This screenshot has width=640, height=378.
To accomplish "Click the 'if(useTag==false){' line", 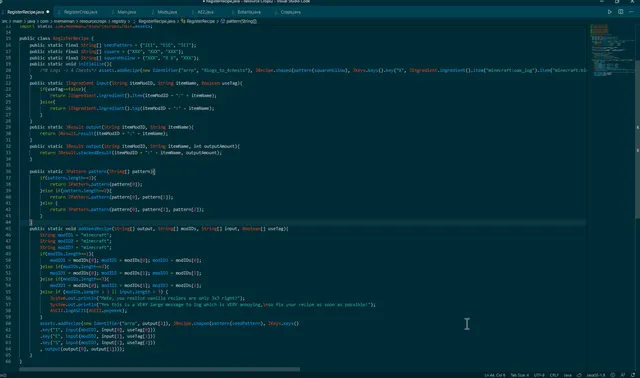I will [63, 89].
